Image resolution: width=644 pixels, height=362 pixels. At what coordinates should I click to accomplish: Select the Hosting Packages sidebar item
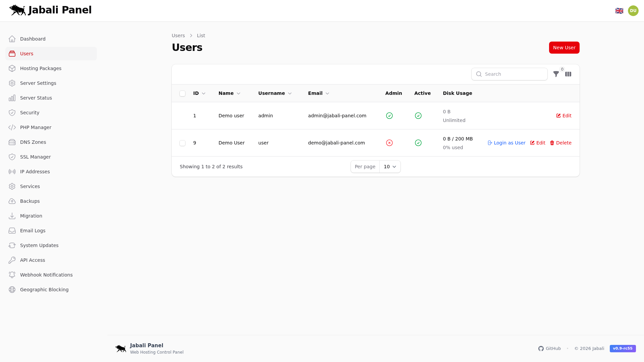pos(41,68)
